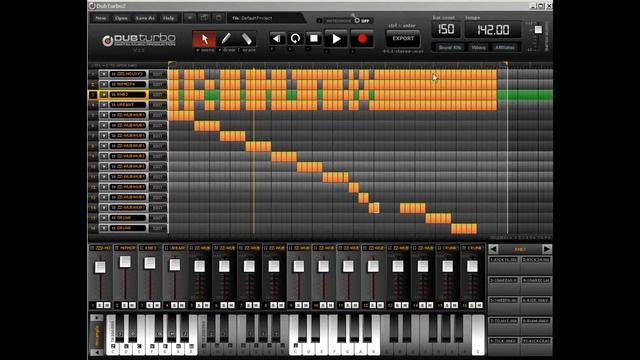
Task: Open instrument dropdown for track 9
Action: pyautogui.click(x=104, y=156)
